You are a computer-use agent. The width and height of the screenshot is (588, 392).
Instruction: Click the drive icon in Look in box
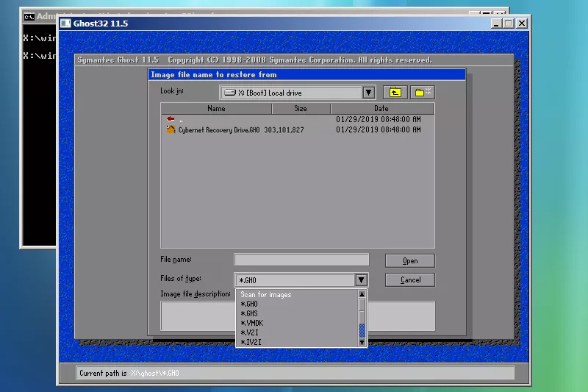pos(230,93)
